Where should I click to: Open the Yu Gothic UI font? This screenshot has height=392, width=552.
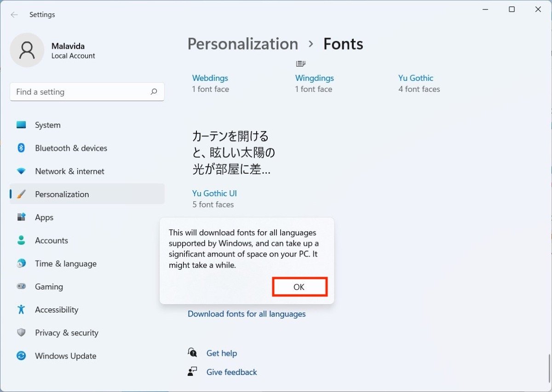click(215, 193)
